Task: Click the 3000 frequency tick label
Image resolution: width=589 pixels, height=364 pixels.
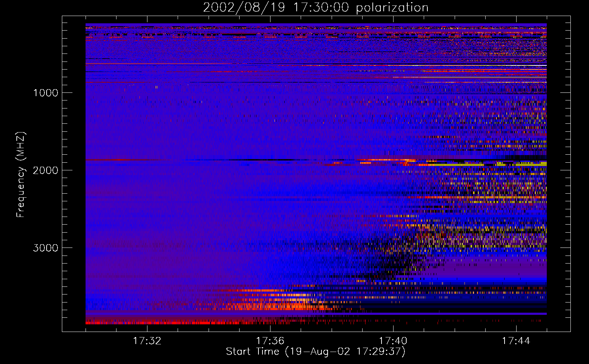Action: (46, 248)
